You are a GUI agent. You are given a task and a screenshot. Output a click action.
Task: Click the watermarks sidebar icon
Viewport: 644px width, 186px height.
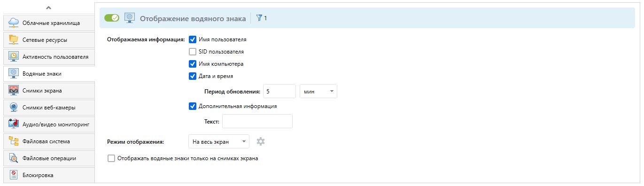point(14,73)
